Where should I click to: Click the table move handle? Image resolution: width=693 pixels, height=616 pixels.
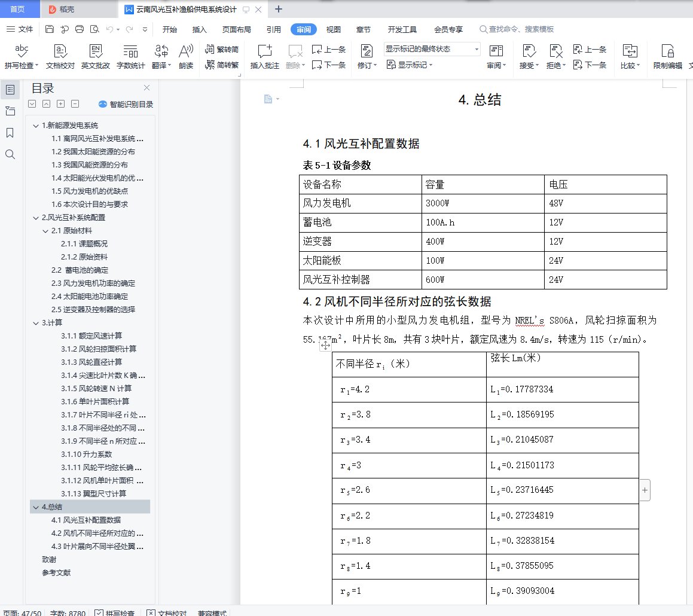tap(325, 346)
